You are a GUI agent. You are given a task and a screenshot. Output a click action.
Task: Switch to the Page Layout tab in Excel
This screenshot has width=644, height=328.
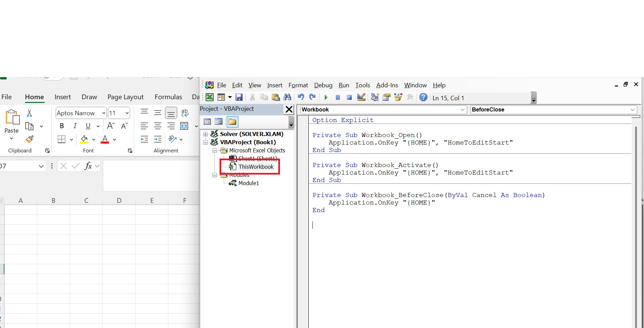click(x=125, y=97)
